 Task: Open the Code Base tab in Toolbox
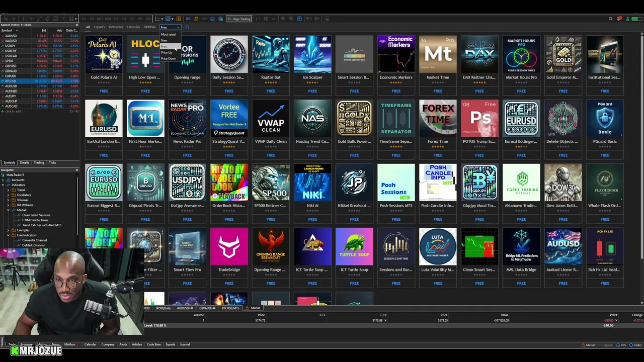[153, 344]
